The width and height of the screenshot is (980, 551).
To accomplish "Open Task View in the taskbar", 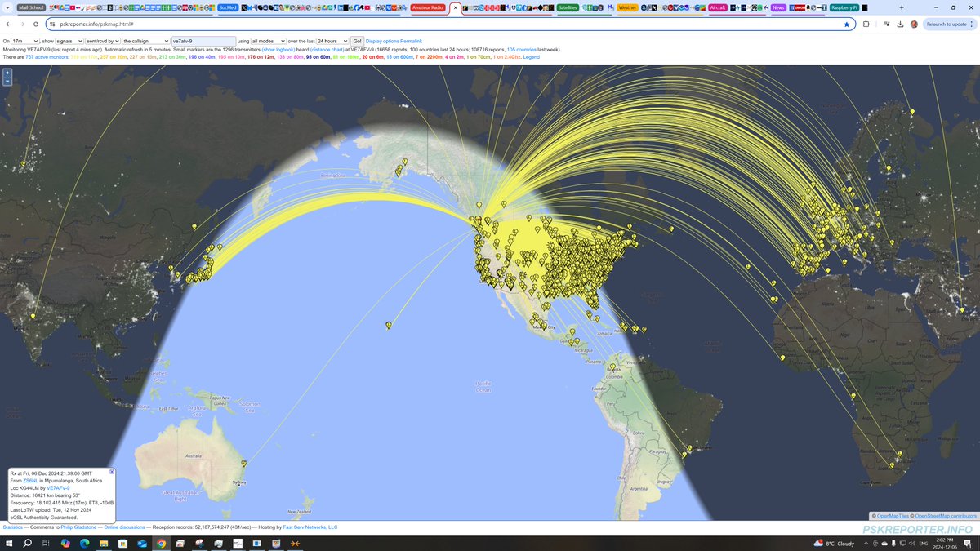I will pyautogui.click(x=46, y=544).
